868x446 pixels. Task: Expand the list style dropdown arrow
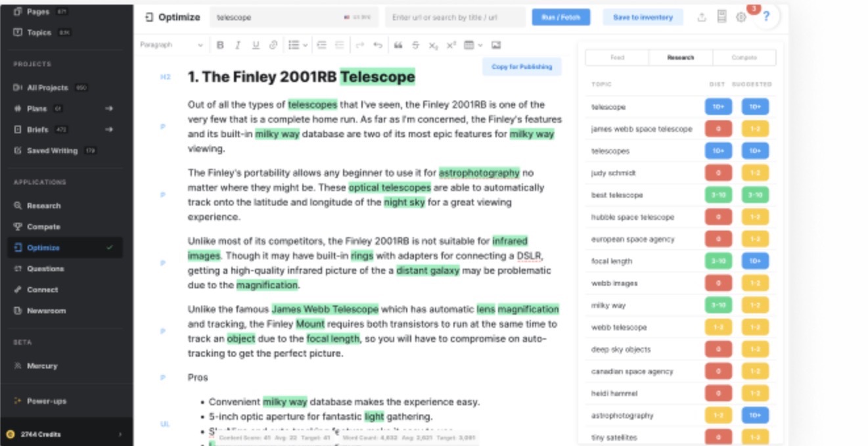[x=305, y=45]
